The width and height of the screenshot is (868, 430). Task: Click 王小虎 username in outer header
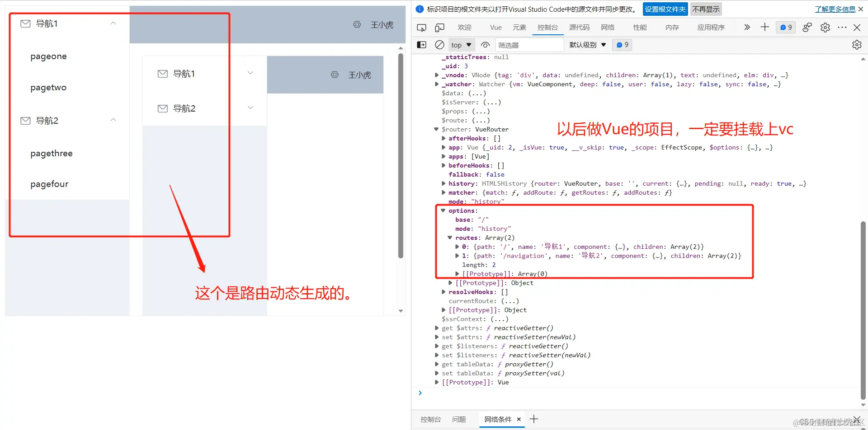tap(382, 25)
